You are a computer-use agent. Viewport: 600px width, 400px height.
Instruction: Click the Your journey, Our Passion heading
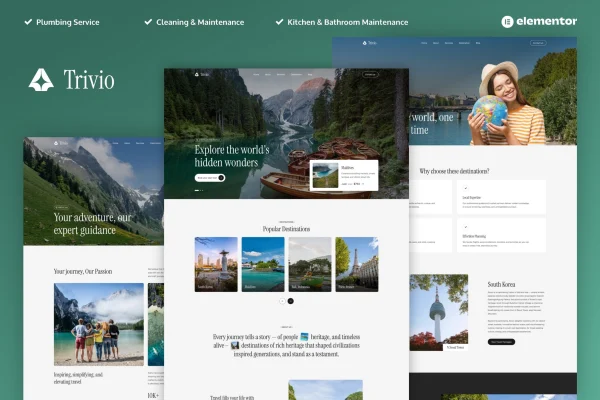point(83,271)
